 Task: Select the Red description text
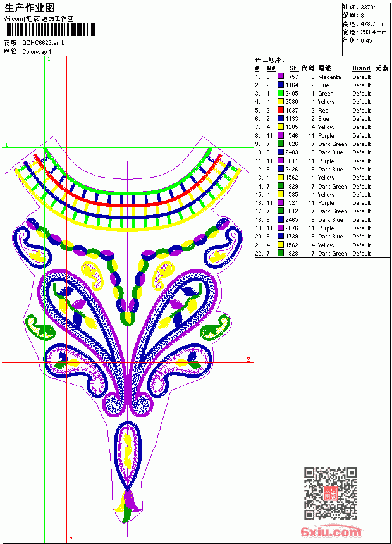(323, 110)
